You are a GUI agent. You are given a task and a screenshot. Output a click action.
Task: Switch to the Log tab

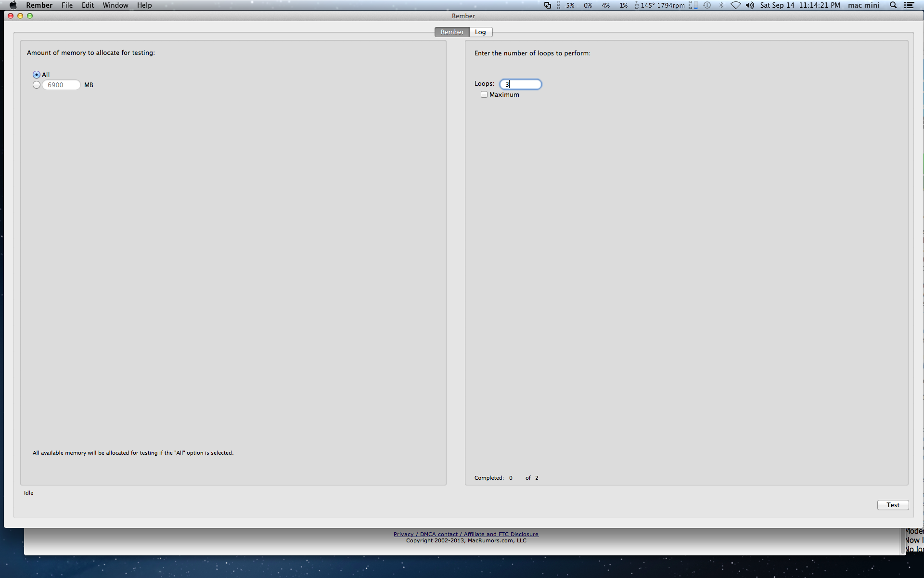(480, 32)
